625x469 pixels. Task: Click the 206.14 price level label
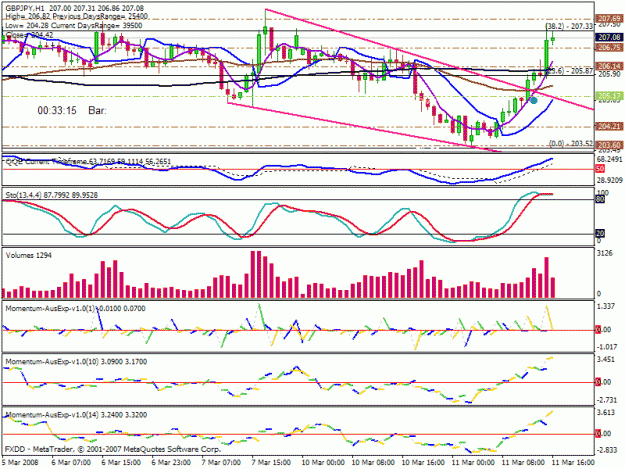[x=609, y=66]
